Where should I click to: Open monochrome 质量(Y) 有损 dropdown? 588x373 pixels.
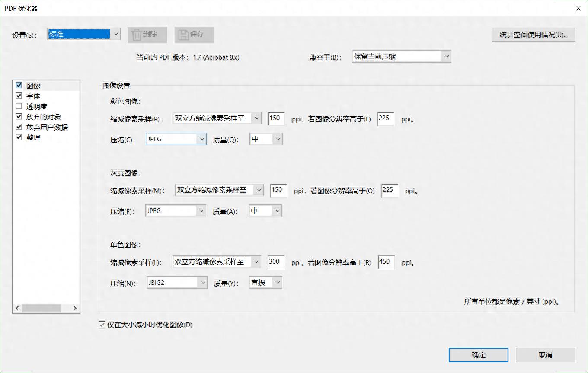pyautogui.click(x=266, y=283)
